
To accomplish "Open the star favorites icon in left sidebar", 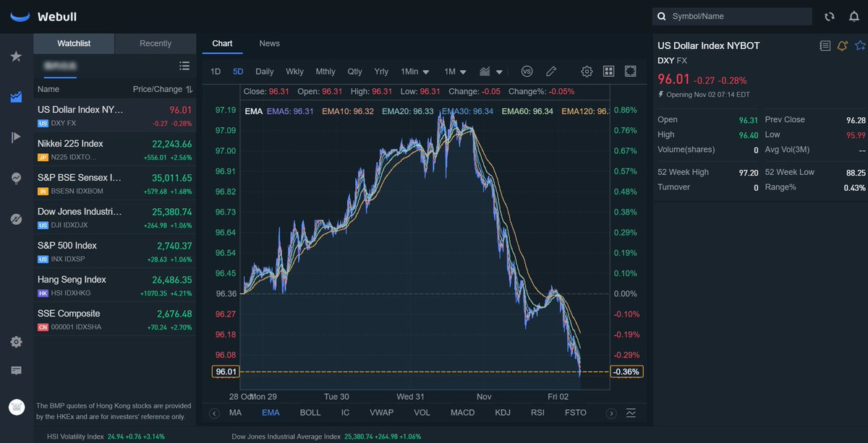I will click(16, 56).
